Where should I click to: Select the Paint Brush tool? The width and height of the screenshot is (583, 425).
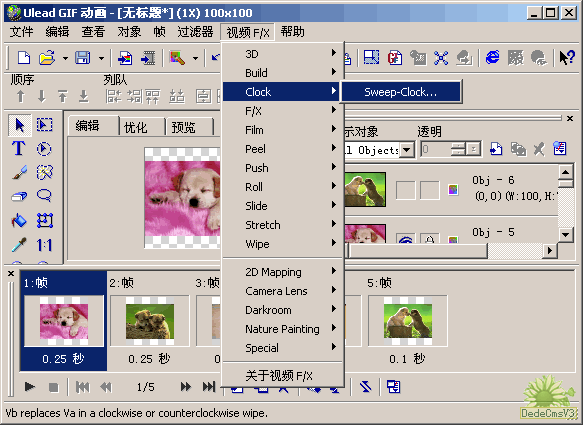click(x=19, y=172)
